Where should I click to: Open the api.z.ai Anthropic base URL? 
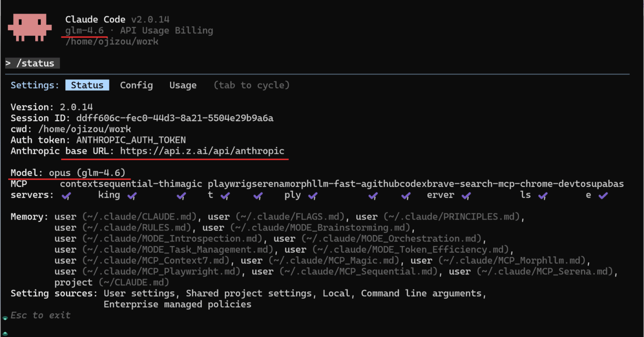click(202, 151)
